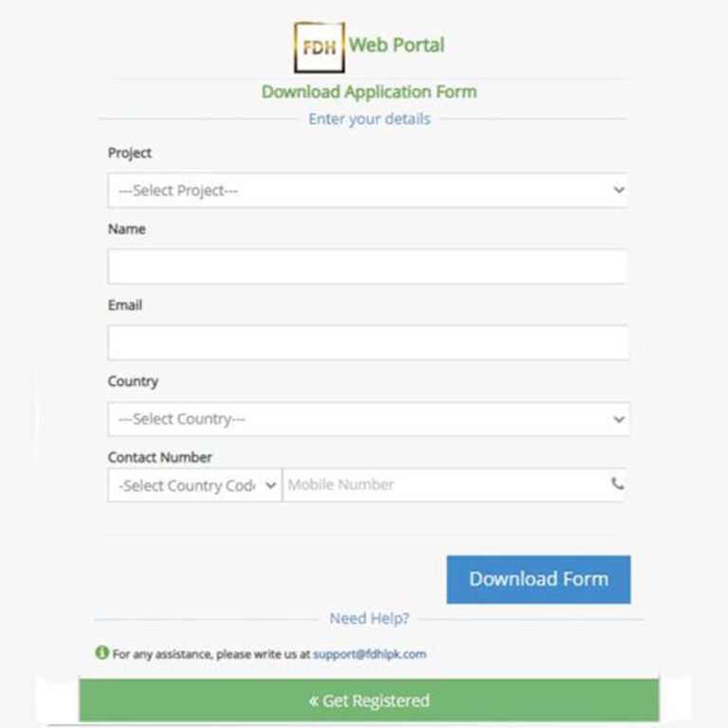Focus the Name input field
Viewport: 728px width, 728px height.
pos(367,266)
